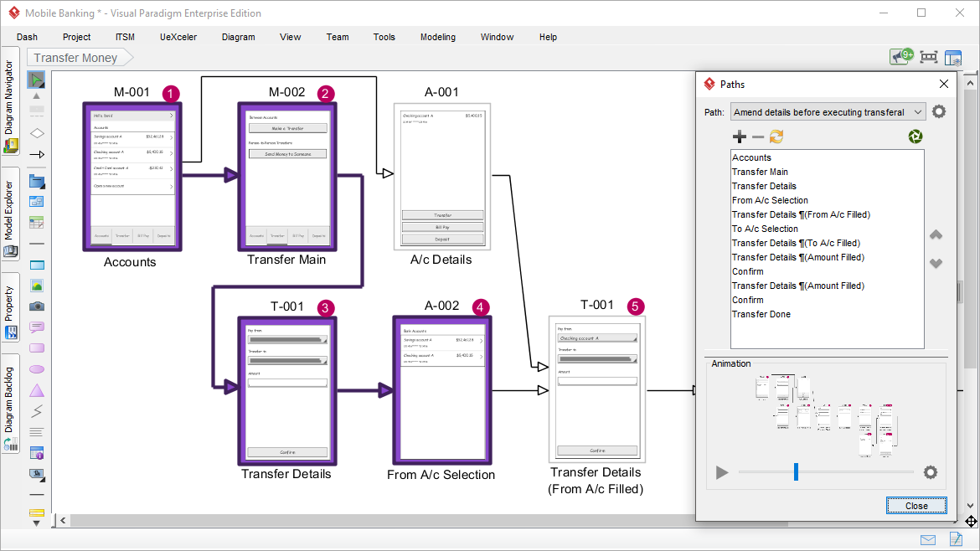Screen dimensions: 980x551
Task: Open the Path selection dropdown
Action: click(x=828, y=112)
